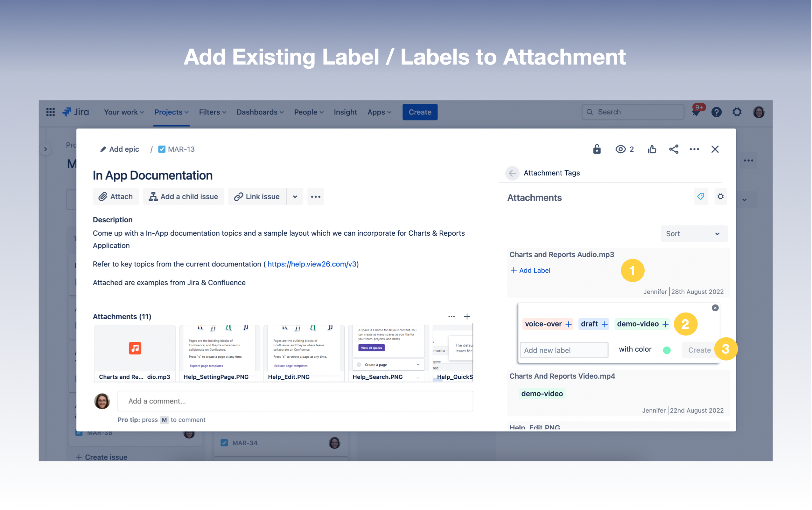Viewport: 812px width, 510px height.
Task: Vote with the thumbs up icon
Action: [x=652, y=149]
